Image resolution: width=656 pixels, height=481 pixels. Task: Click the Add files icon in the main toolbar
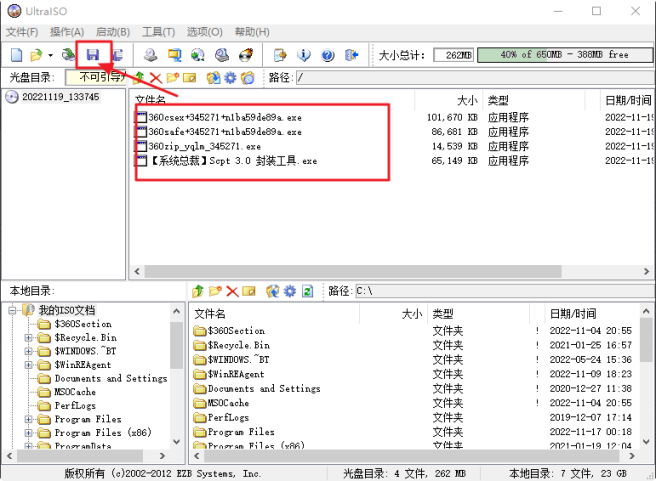point(280,55)
